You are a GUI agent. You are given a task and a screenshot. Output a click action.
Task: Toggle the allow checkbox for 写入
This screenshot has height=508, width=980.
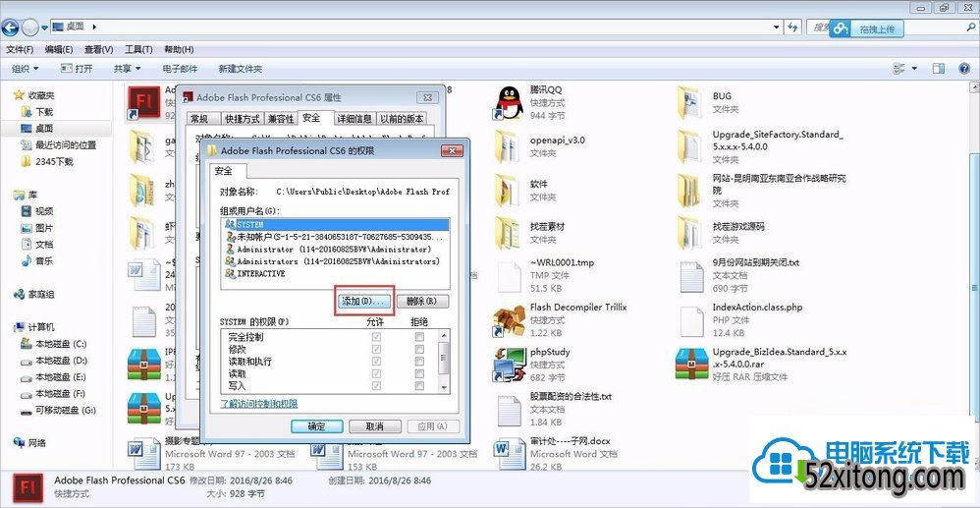coord(376,386)
